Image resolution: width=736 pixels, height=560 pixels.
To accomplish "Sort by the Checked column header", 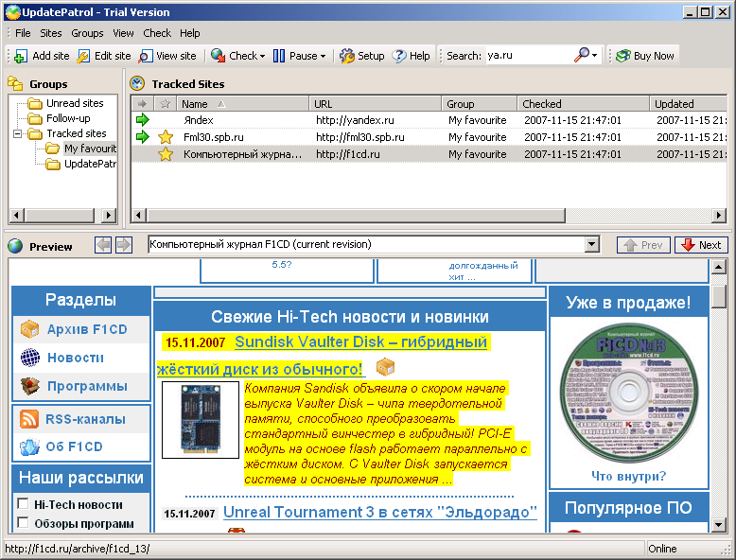I will point(583,104).
